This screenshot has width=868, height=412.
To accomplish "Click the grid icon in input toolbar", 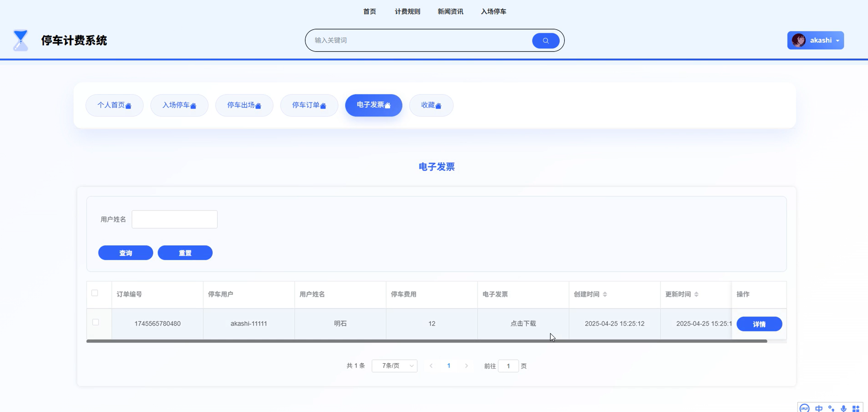I will (856, 408).
